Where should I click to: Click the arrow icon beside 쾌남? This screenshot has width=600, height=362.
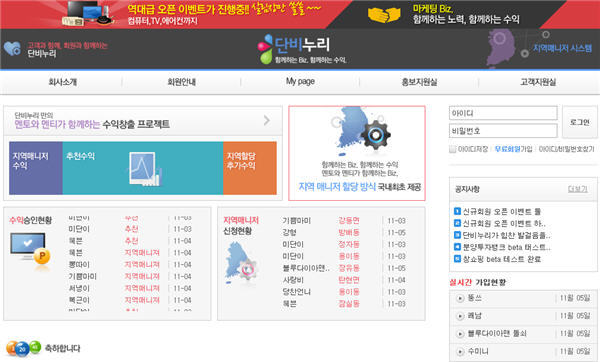point(460,316)
